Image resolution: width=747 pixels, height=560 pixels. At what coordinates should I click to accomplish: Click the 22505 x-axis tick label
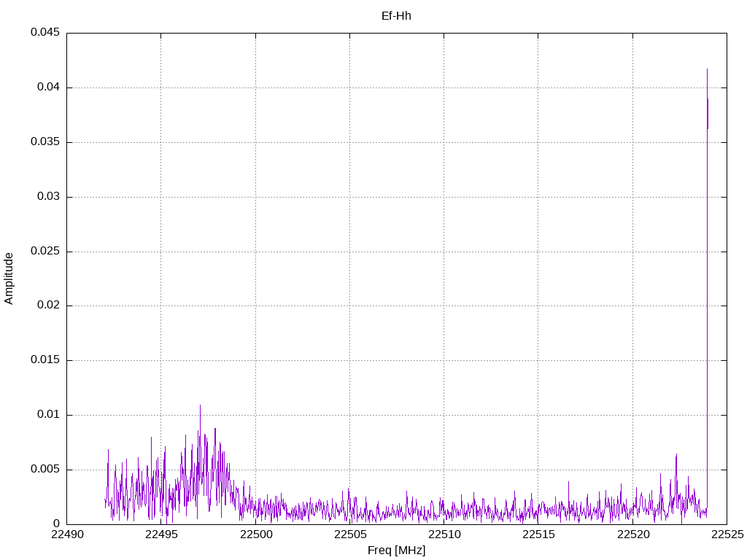coord(349,535)
